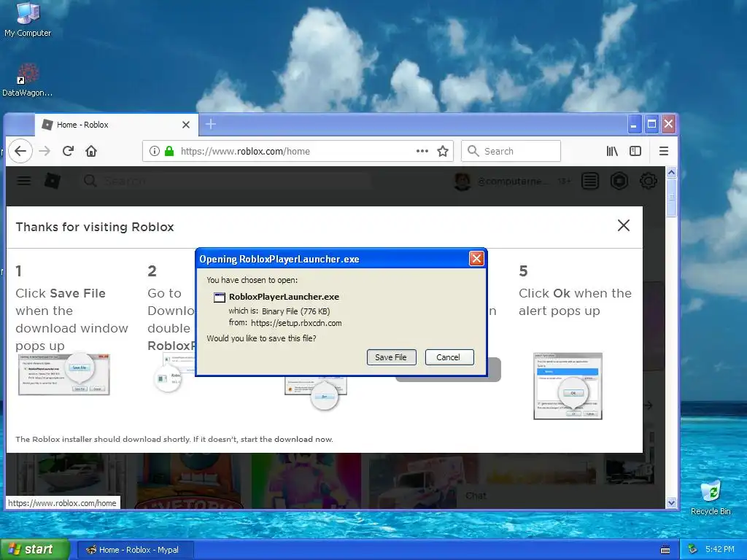Close the Opening RobloxPlayerLauncher.exe dialog

476,259
